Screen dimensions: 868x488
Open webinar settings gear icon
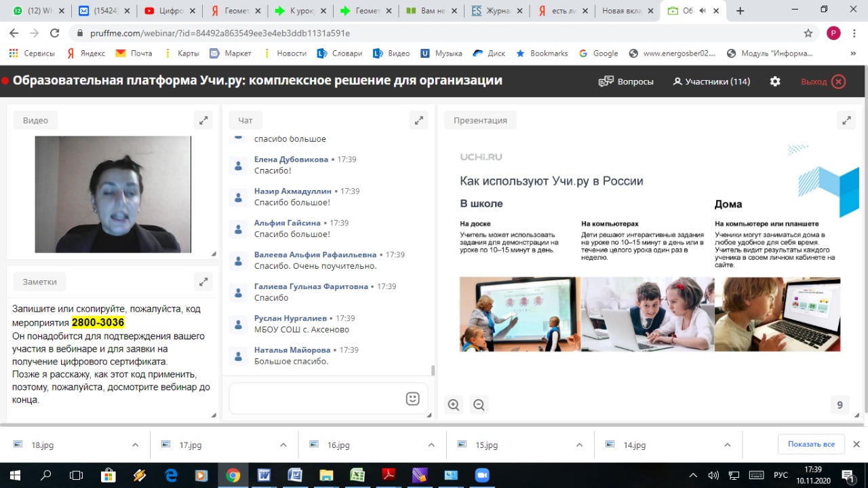tap(775, 81)
